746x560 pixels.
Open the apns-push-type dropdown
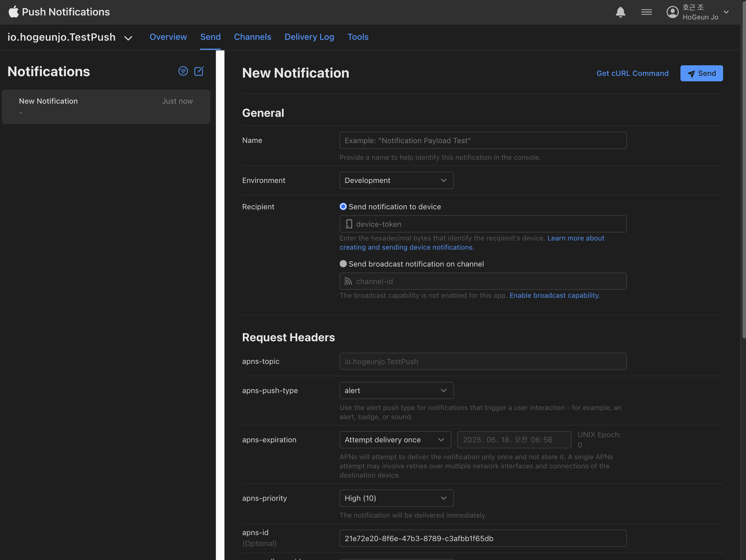(x=396, y=390)
